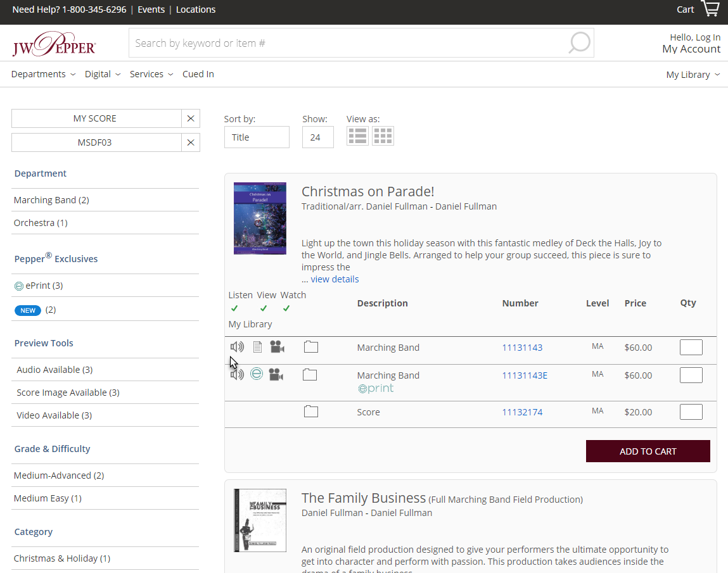Open The Family Business title
The width and height of the screenshot is (728, 573).
(x=364, y=498)
